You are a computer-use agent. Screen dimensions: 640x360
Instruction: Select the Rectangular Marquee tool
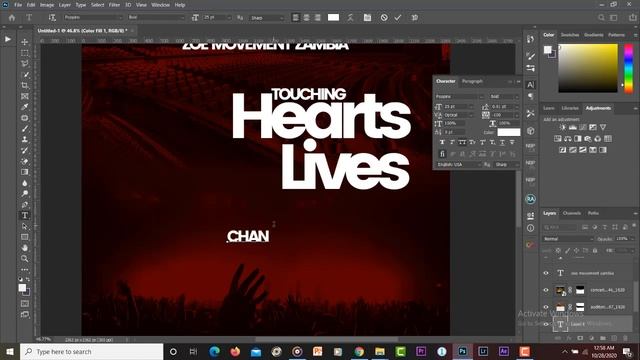point(25,53)
